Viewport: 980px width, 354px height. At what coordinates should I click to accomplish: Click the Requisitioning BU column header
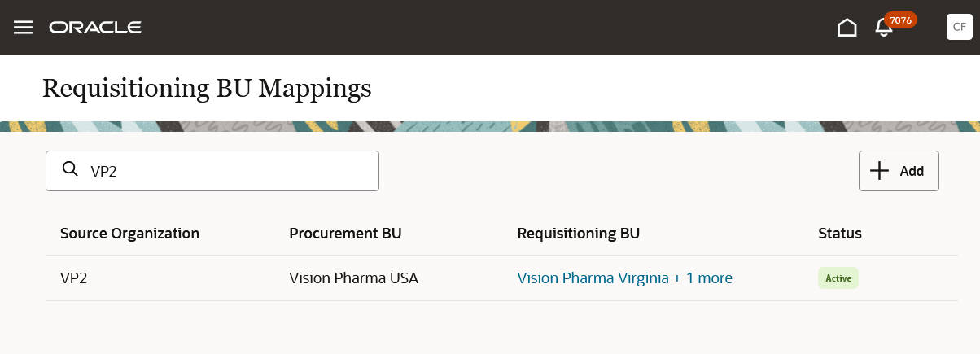point(578,234)
